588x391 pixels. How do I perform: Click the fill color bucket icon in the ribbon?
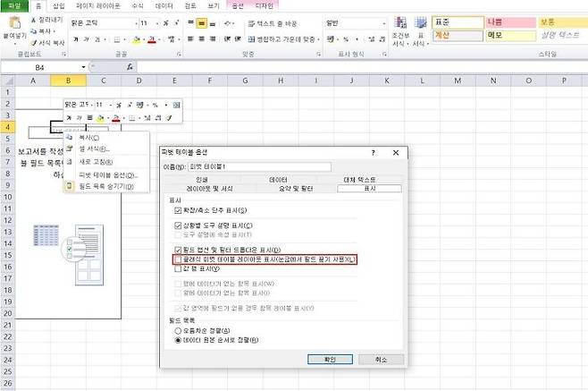(x=137, y=40)
